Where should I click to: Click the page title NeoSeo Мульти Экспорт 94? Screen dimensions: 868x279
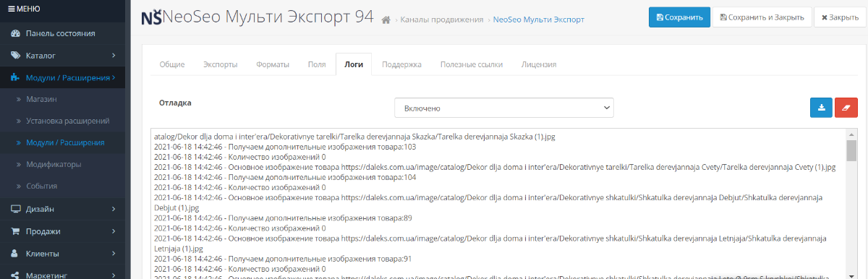(268, 17)
